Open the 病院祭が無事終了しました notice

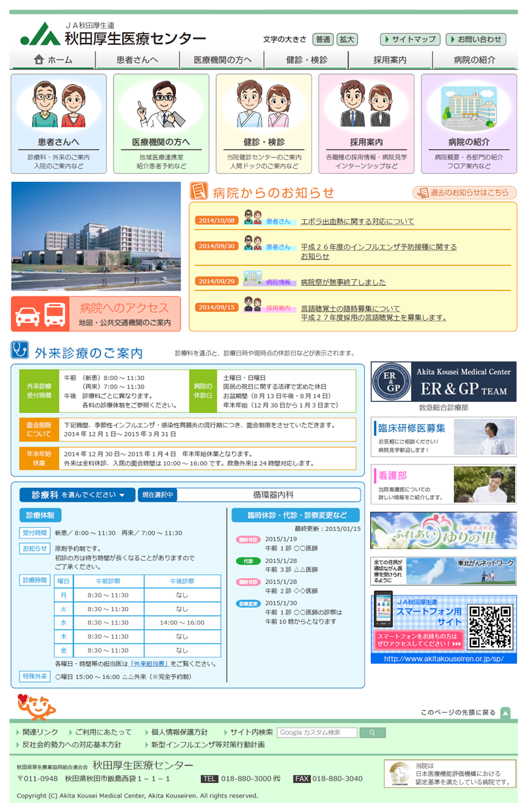[x=343, y=282]
